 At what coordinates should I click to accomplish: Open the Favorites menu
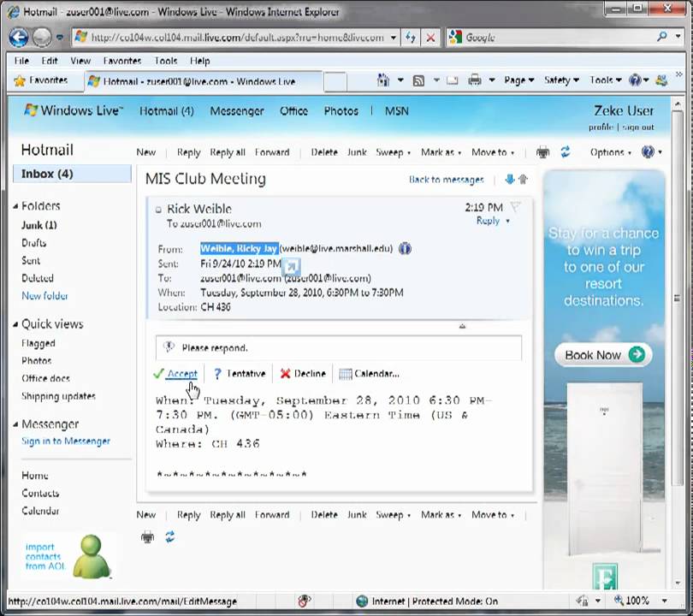point(122,61)
